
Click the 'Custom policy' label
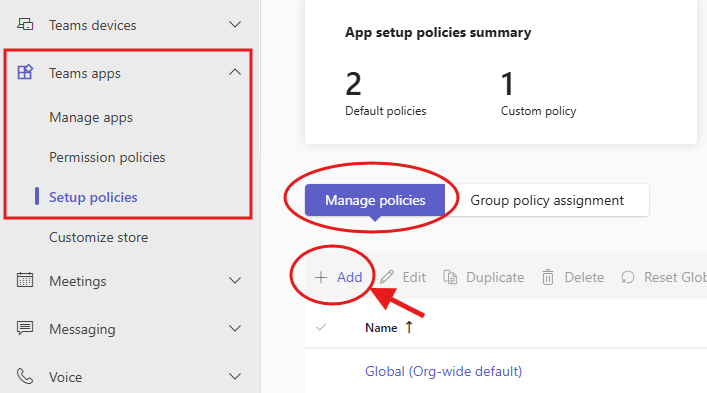538,111
